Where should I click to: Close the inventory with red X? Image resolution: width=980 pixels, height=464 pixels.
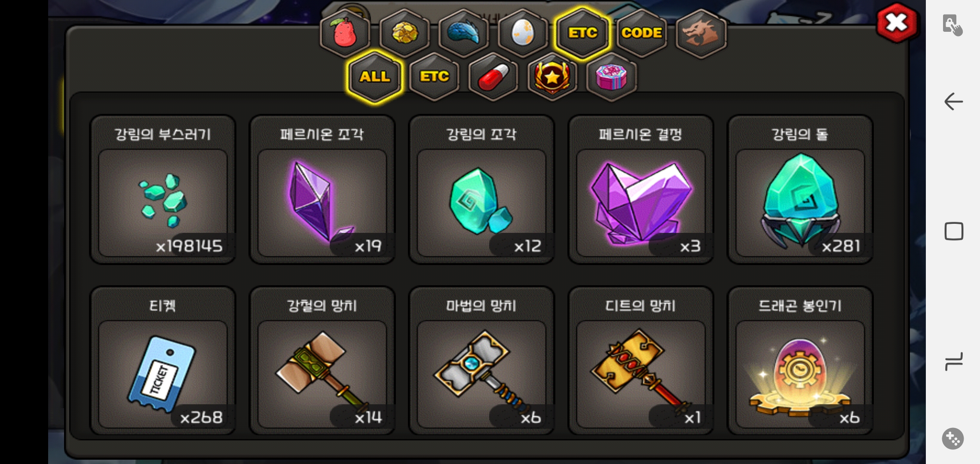(897, 23)
